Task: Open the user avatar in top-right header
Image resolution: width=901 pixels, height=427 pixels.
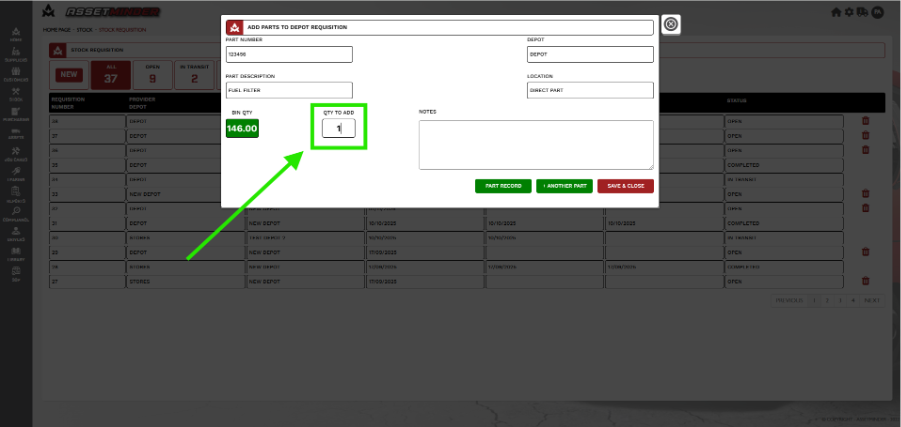Action: 877,12
